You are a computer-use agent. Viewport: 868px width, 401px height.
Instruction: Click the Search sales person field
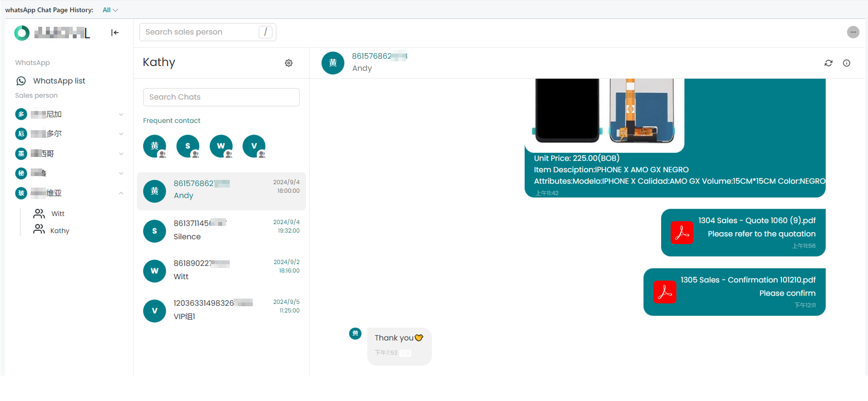[x=201, y=32]
